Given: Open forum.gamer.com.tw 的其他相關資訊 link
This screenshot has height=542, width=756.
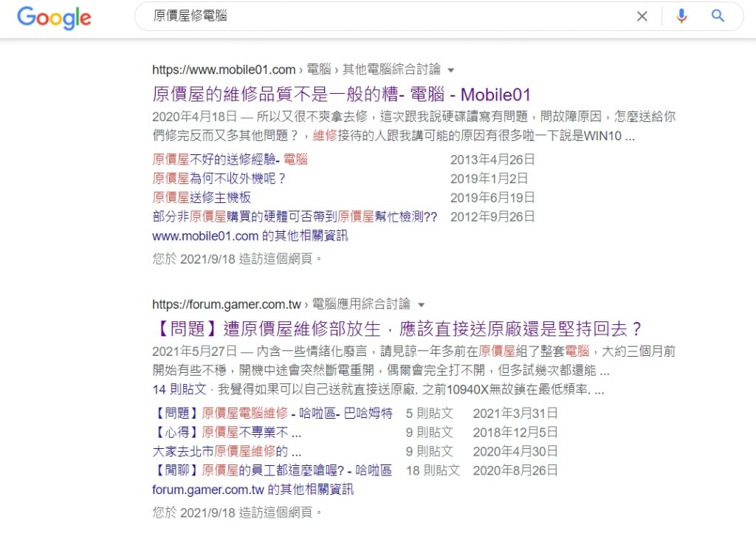Looking at the screenshot, I should pyautogui.click(x=252, y=490).
